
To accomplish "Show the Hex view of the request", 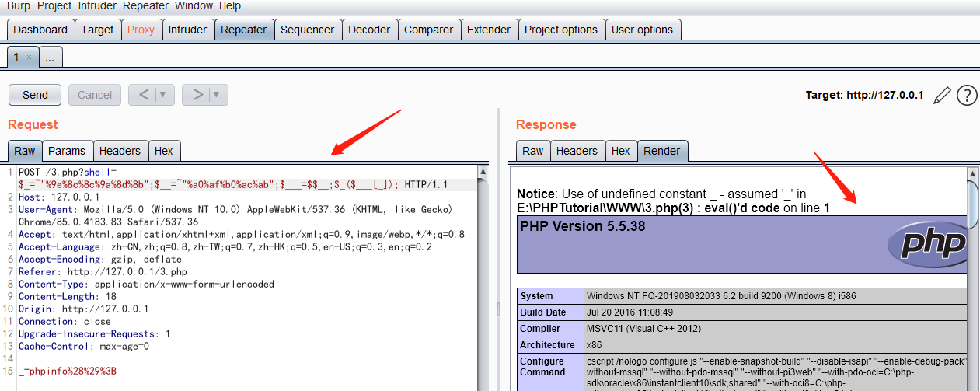I will point(164,151).
